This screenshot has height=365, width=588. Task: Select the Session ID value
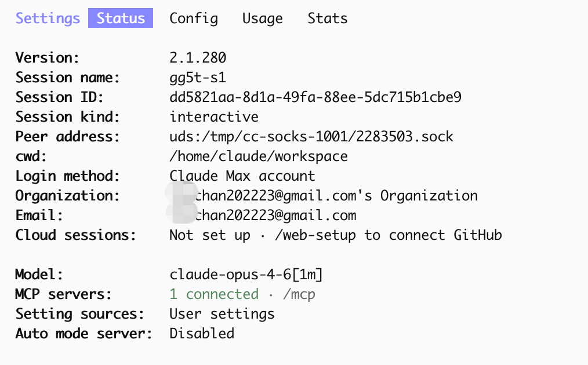(x=315, y=97)
